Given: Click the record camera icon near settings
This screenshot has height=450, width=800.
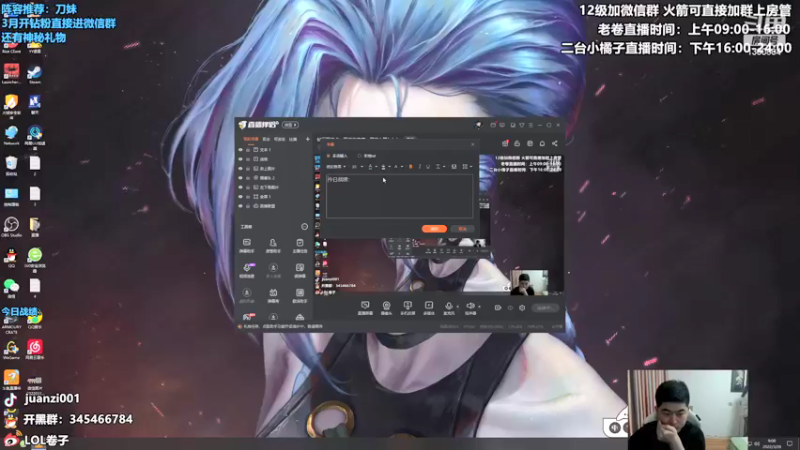Looking at the screenshot, I should coord(497,308).
